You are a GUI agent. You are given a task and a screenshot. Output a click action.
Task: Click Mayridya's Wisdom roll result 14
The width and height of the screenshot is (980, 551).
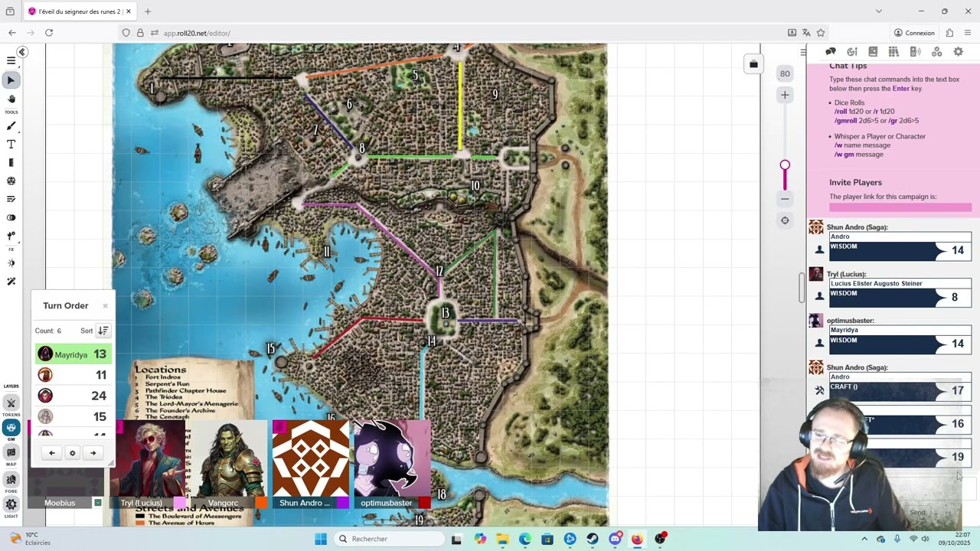(x=957, y=344)
